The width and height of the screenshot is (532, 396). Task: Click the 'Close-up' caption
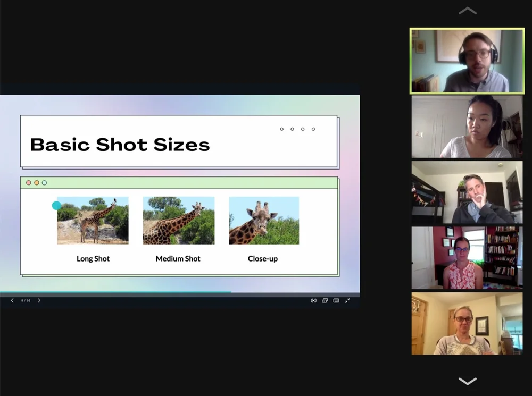pyautogui.click(x=263, y=259)
